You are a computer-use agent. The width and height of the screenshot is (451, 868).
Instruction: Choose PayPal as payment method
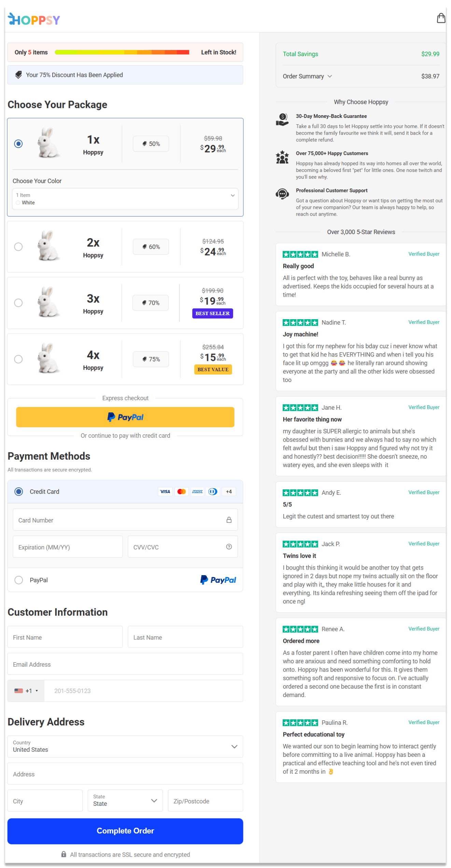tap(19, 580)
